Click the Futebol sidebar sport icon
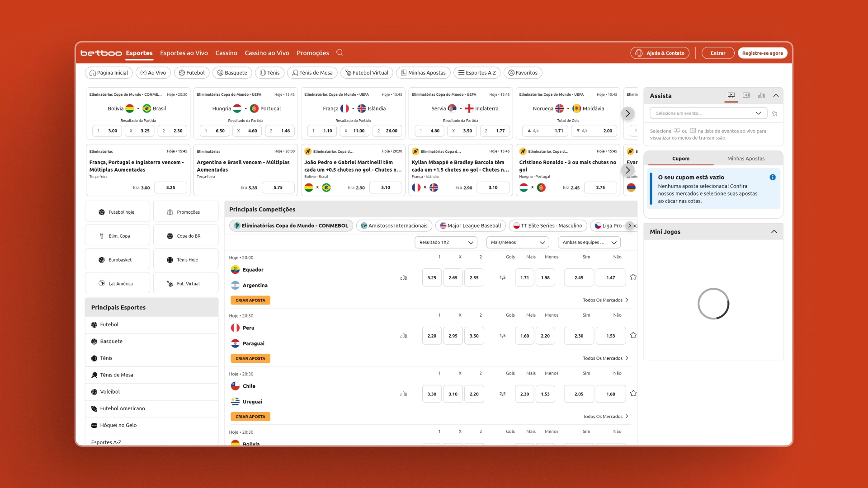868x488 pixels. click(x=94, y=324)
